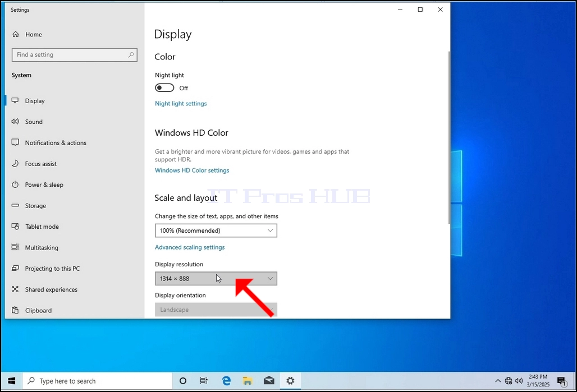Click the Storage drive icon
This screenshot has height=392, width=577.
[15, 205]
